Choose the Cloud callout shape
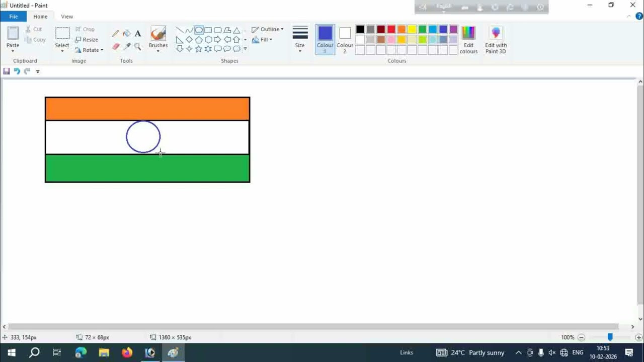This screenshot has width=644, height=362. 236,49
